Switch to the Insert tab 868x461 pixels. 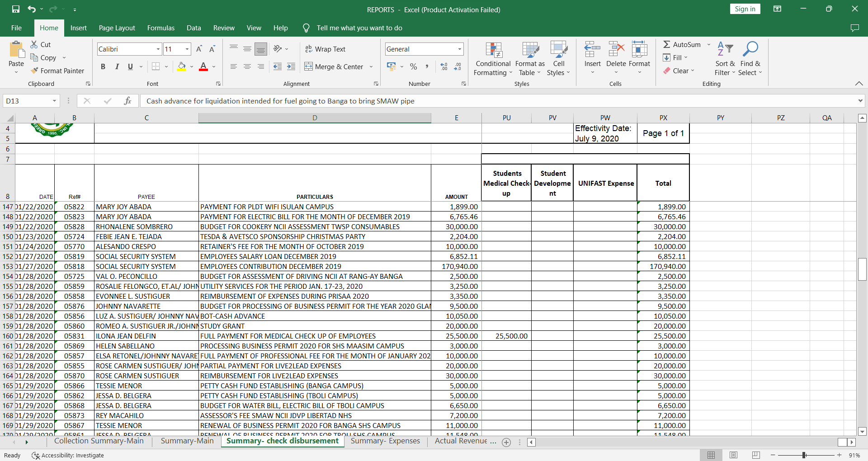click(78, 28)
